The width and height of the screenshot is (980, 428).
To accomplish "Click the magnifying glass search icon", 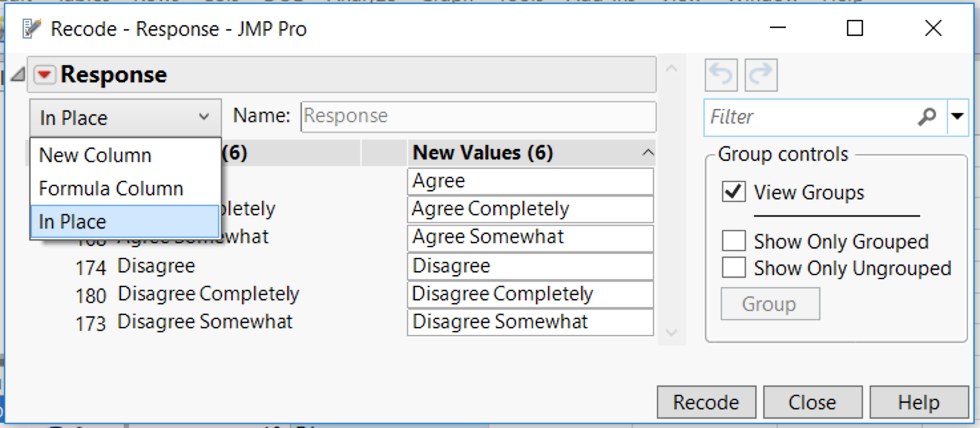I will [926, 117].
